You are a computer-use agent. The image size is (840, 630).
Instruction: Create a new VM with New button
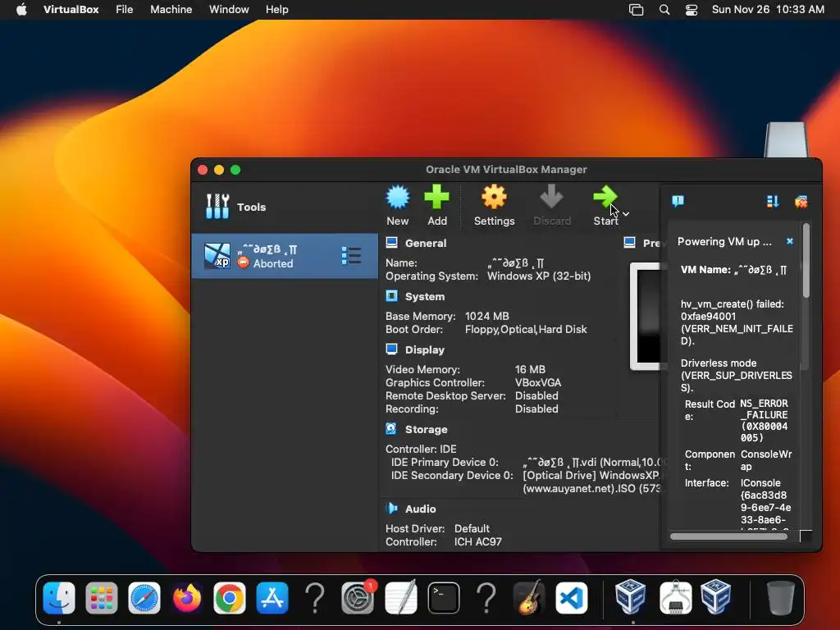coord(398,206)
